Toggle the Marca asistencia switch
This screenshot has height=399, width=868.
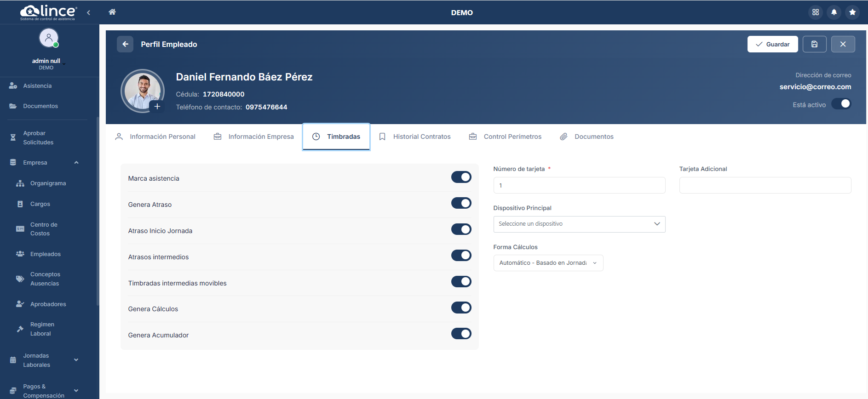click(461, 177)
